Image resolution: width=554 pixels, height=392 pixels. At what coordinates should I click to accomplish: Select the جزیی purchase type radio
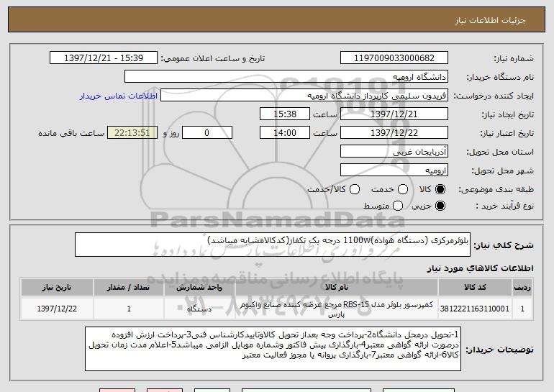click(440, 206)
